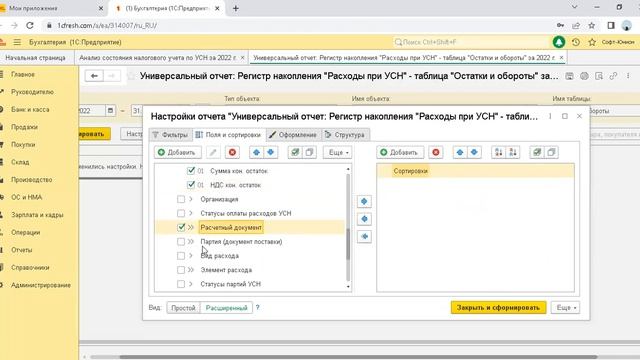The width and height of the screenshot is (640, 360).
Task: Check Статусы партий УСН checkbox
Action: [181, 284]
